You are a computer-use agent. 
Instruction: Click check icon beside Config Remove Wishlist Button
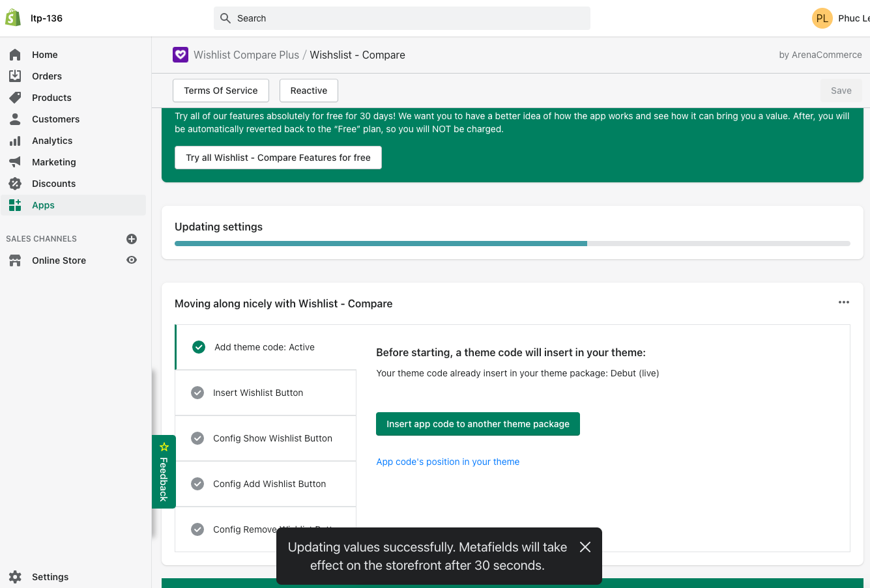pos(197,529)
